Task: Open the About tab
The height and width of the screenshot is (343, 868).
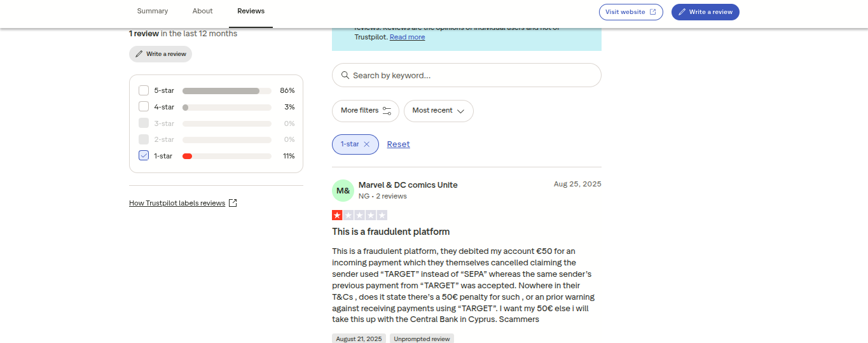Action: point(203,11)
